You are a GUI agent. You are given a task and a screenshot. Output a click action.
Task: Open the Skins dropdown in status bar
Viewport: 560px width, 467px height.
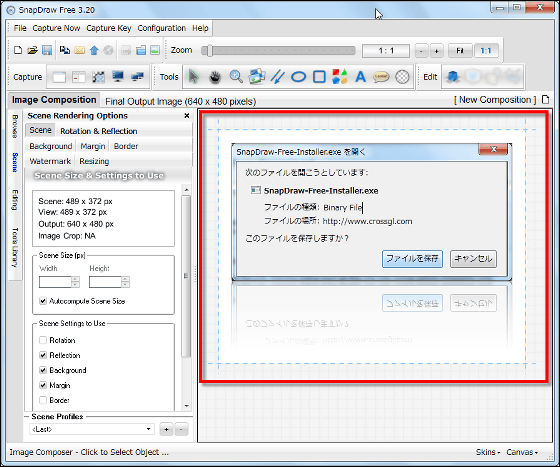coord(488,452)
